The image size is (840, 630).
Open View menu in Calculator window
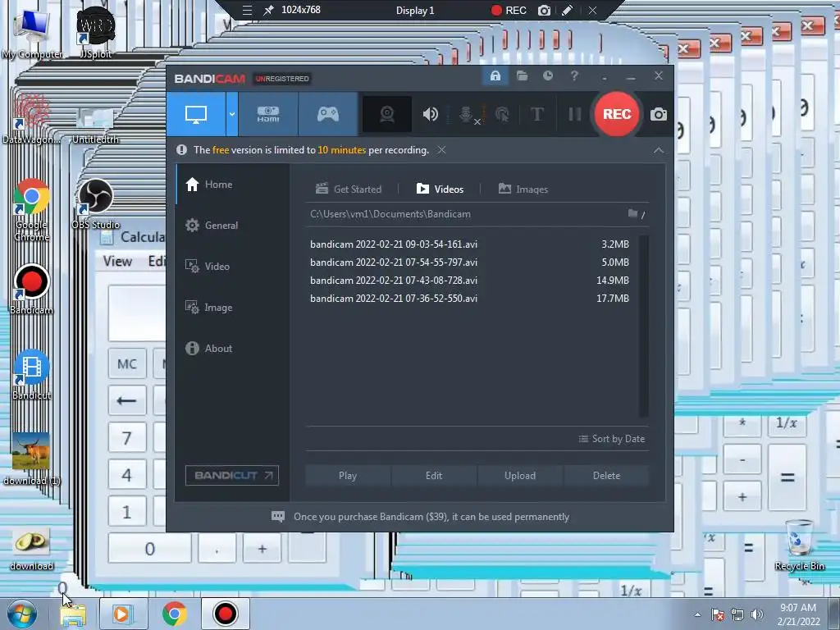(x=117, y=262)
